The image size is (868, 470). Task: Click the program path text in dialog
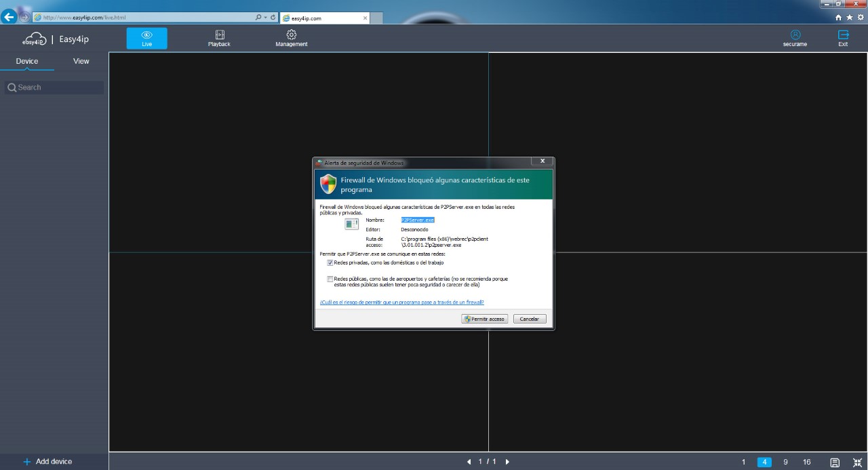pyautogui.click(x=444, y=242)
